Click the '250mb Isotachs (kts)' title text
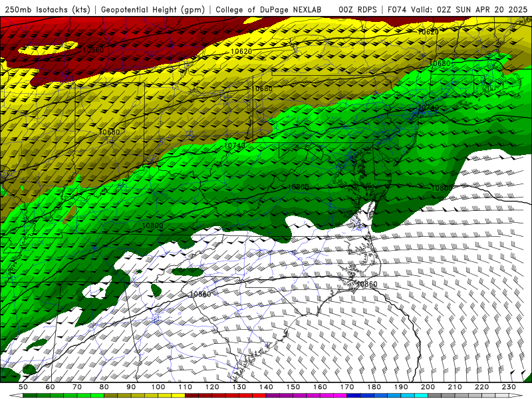This screenshot has width=532, height=399. tap(47, 9)
